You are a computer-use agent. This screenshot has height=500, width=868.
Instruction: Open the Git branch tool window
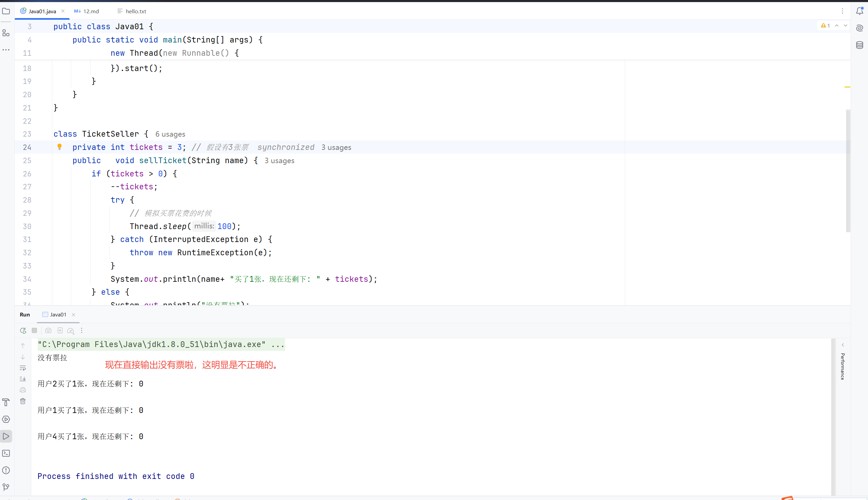pos(6,487)
